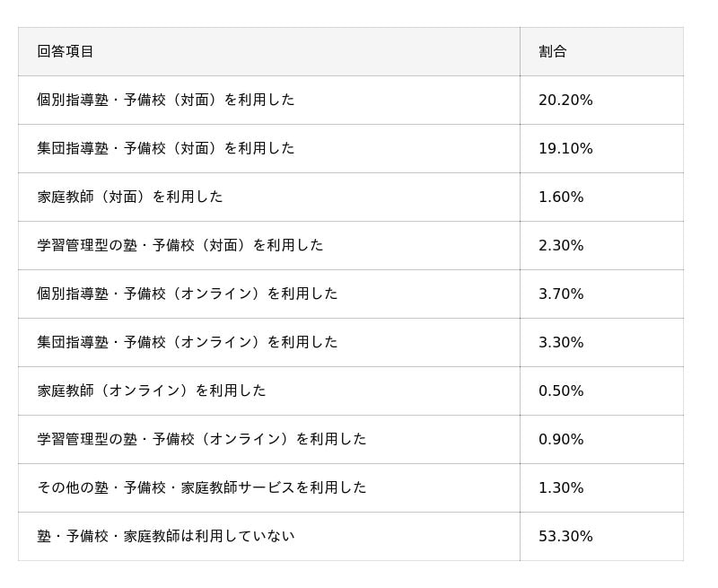Click the 割合 column header

pyautogui.click(x=553, y=51)
